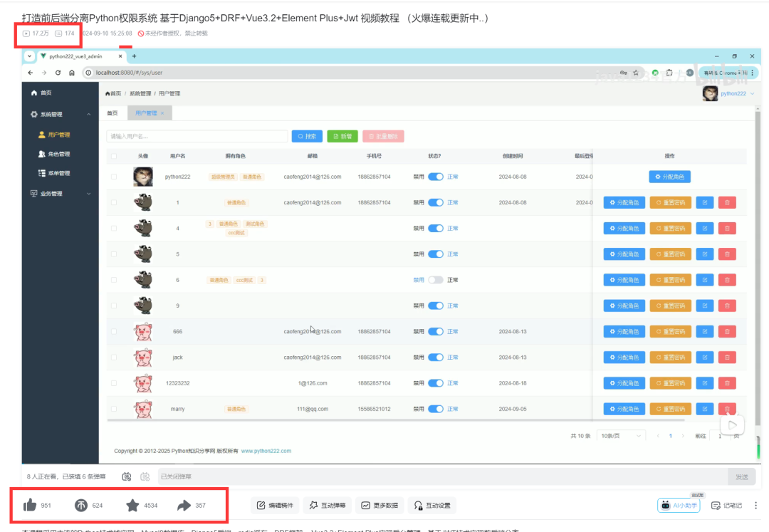Click play overlay button at video corner
The width and height of the screenshot is (769, 532).
pyautogui.click(x=732, y=424)
